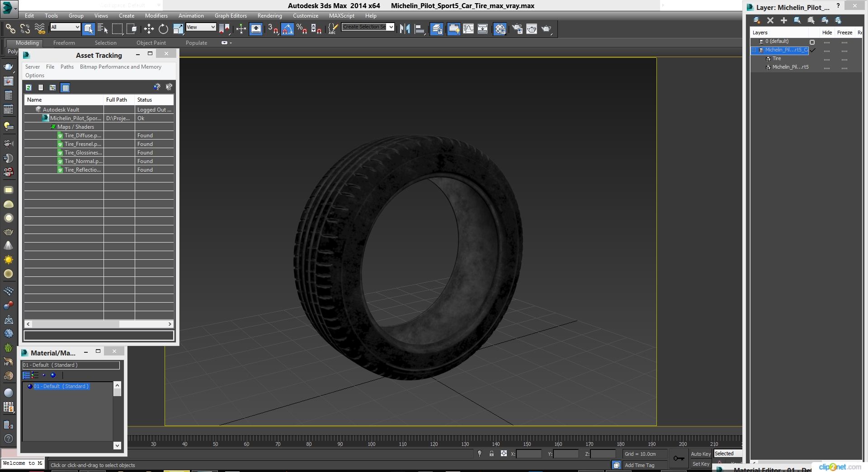
Task: Open the Modifiers menu
Action: point(156,15)
